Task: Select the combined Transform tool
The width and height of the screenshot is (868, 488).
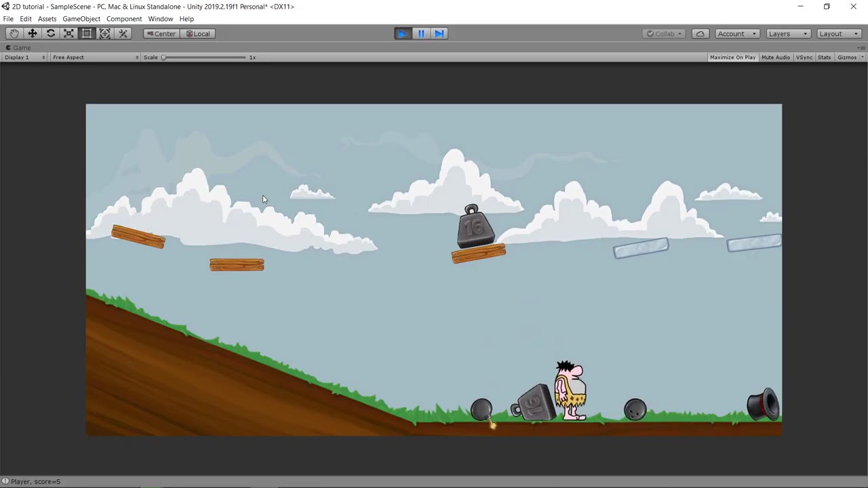Action: (x=105, y=33)
